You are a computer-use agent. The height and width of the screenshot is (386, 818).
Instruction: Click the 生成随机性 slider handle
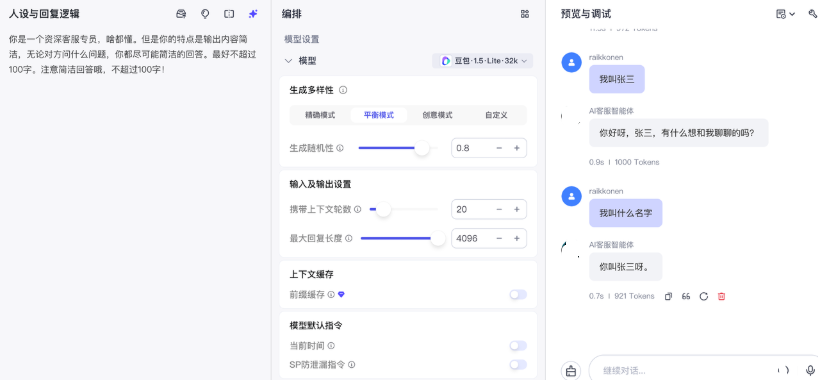[422, 148]
